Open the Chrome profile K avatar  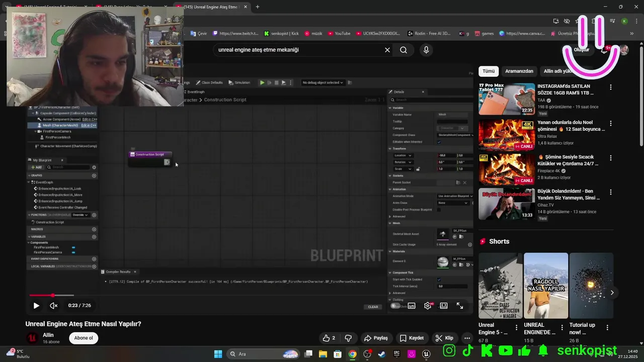(624, 21)
